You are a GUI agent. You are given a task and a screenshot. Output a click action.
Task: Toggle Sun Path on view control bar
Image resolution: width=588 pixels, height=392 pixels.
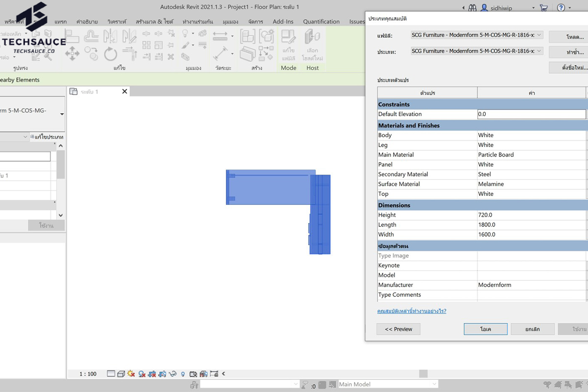pyautogui.click(x=131, y=374)
